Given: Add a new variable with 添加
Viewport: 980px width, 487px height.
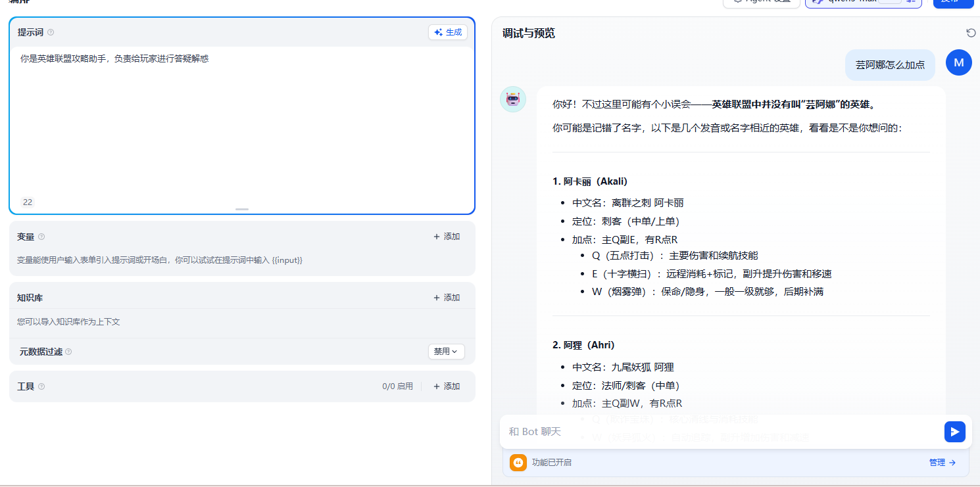Looking at the screenshot, I should [447, 237].
